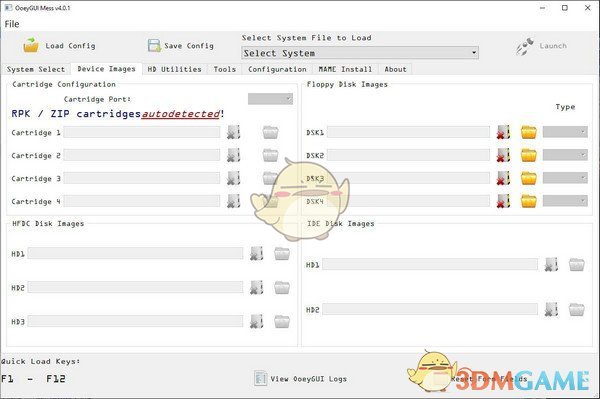Click the Save Config button label

click(189, 46)
